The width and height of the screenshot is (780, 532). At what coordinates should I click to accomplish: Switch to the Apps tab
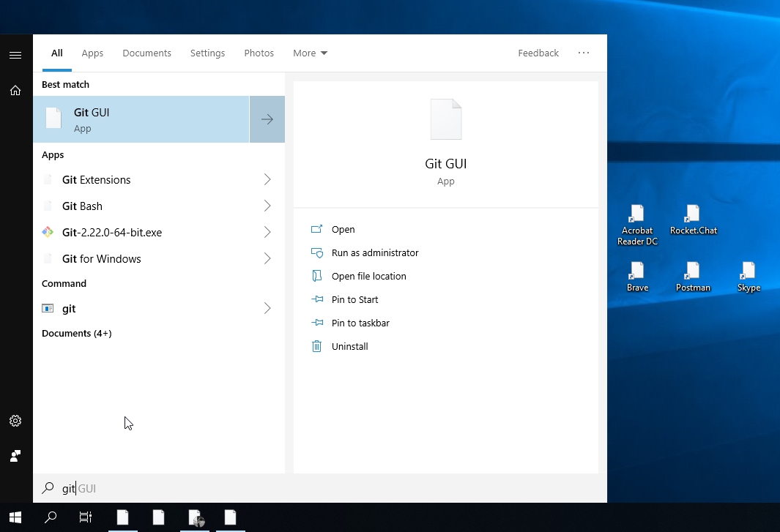[92, 53]
